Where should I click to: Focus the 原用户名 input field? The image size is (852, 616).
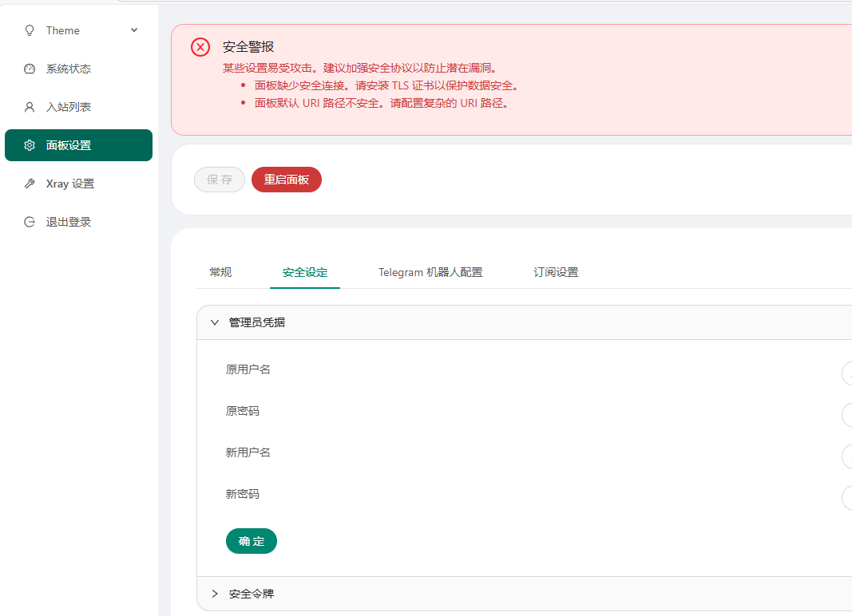point(846,373)
